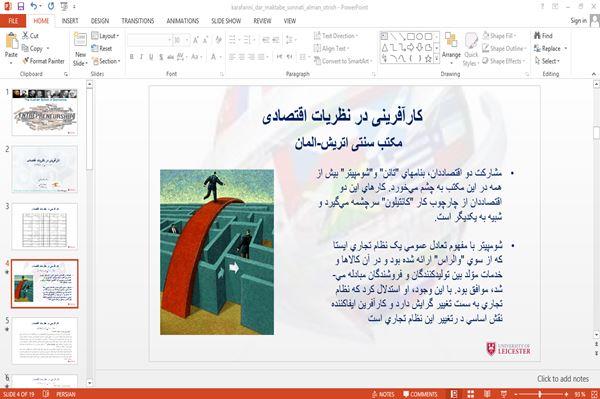Screen dimensions: 600x399
Task: Open the Section dropdown
Action: coord(106,61)
